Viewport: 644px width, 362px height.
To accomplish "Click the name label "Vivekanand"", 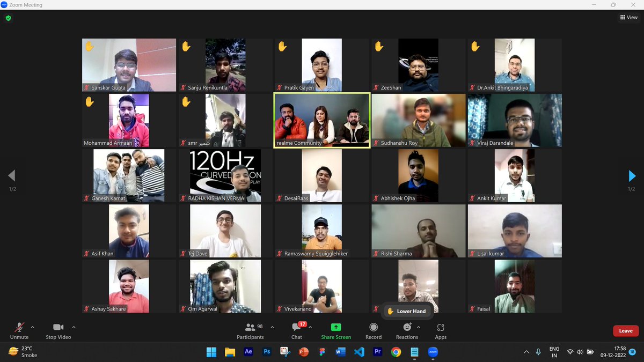I will (x=298, y=309).
